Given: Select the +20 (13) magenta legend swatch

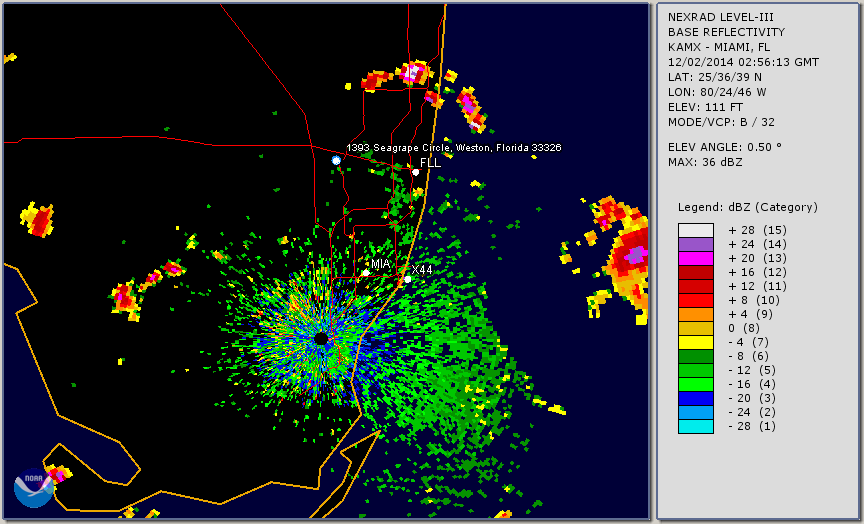Looking at the screenshot, I should click(x=696, y=258).
